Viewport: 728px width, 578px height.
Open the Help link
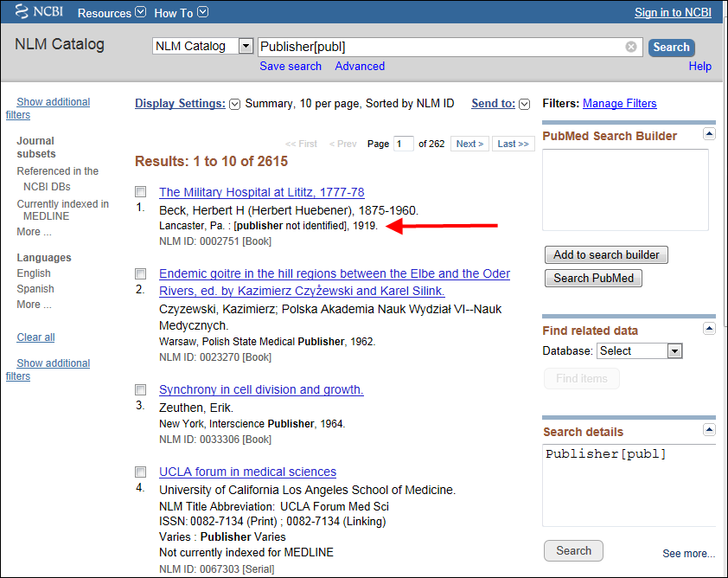[699, 66]
